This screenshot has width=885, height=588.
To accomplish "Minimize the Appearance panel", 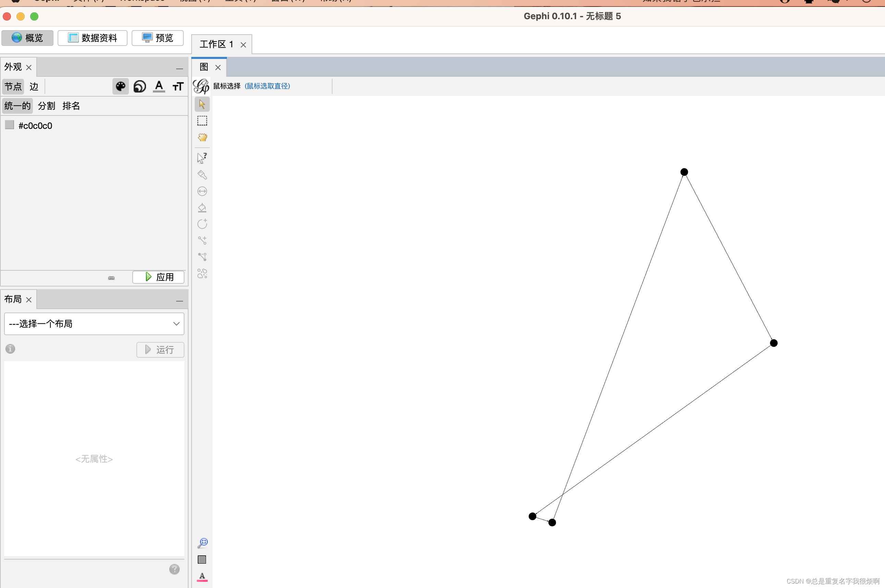I will pos(179,69).
